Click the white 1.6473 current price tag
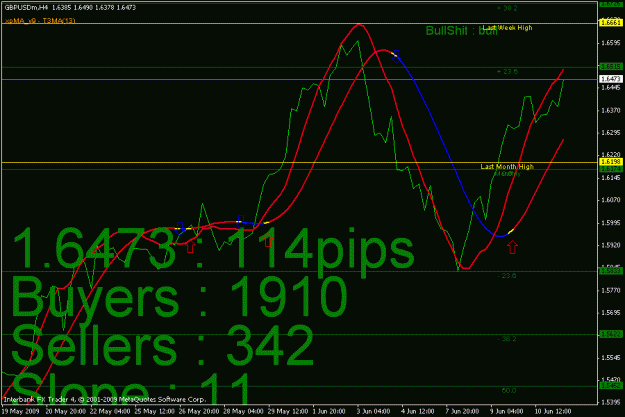This screenshot has height=417, width=625. pyautogui.click(x=611, y=79)
